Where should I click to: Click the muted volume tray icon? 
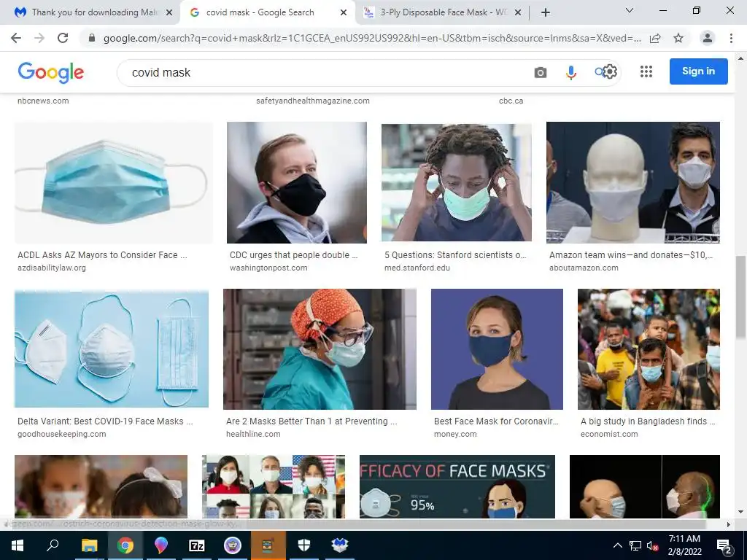653,546
